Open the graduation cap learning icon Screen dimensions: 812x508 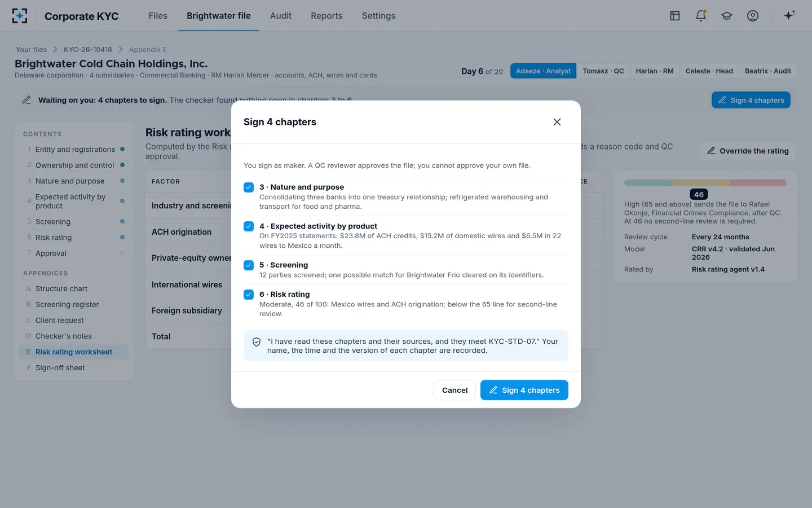click(727, 16)
